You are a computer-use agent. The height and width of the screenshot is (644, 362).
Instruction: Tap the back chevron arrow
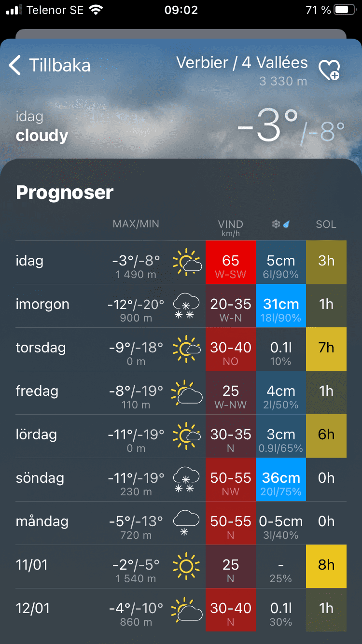[15, 65]
